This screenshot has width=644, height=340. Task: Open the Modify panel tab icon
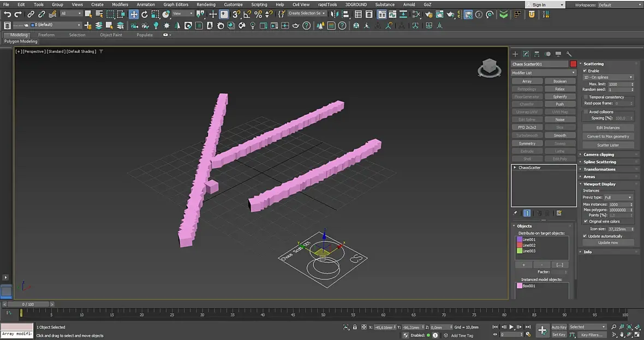(526, 54)
